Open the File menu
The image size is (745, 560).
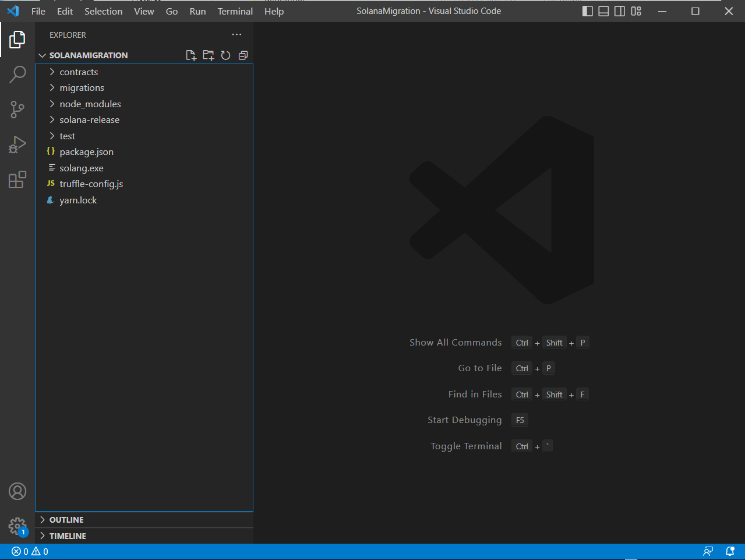38,11
